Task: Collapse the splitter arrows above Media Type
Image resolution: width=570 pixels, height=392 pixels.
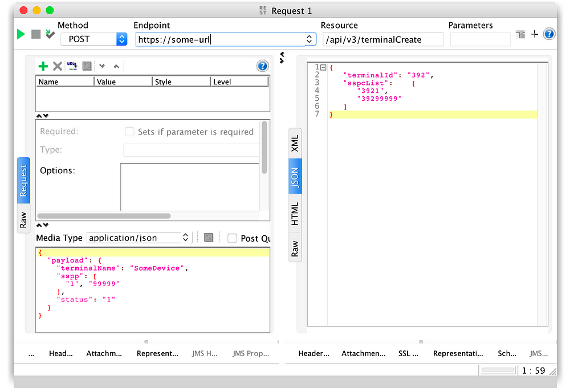Action: [x=42, y=225]
